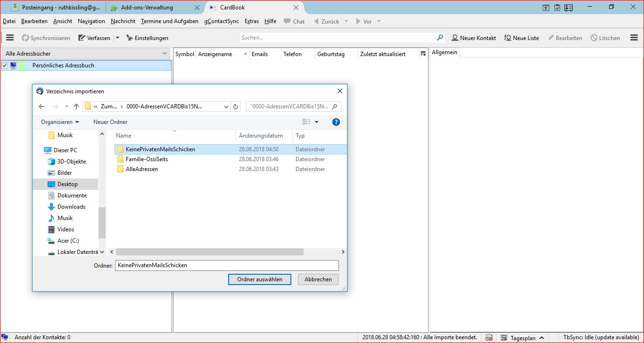Open the dropdown arrow next to Vor

[379, 21]
